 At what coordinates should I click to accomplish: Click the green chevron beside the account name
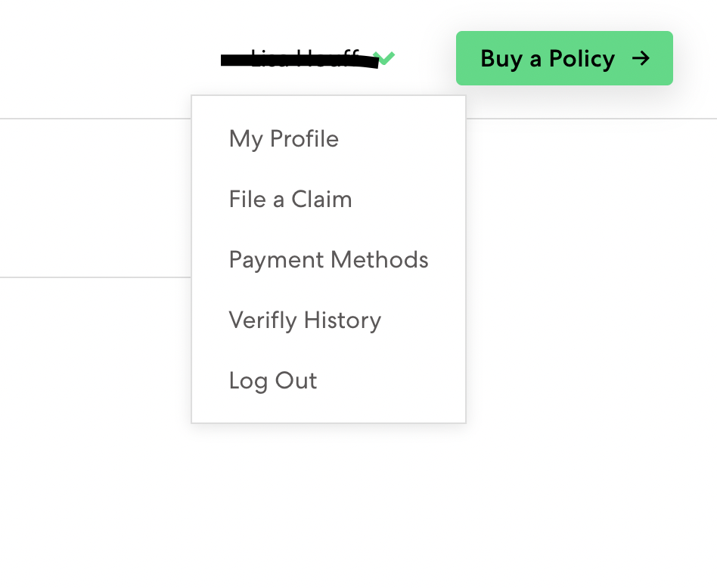click(x=386, y=57)
